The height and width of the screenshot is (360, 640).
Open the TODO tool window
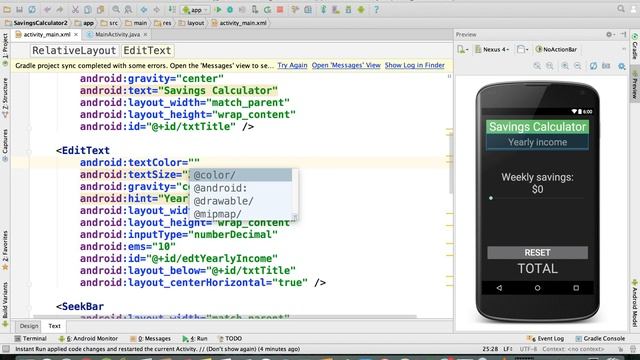(x=230, y=339)
